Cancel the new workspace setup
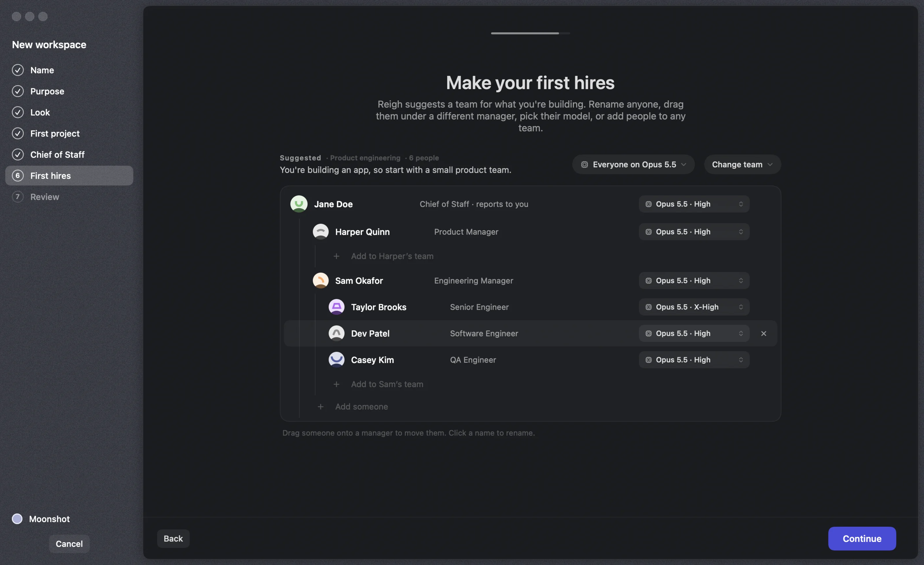The image size is (924, 565). (x=69, y=544)
